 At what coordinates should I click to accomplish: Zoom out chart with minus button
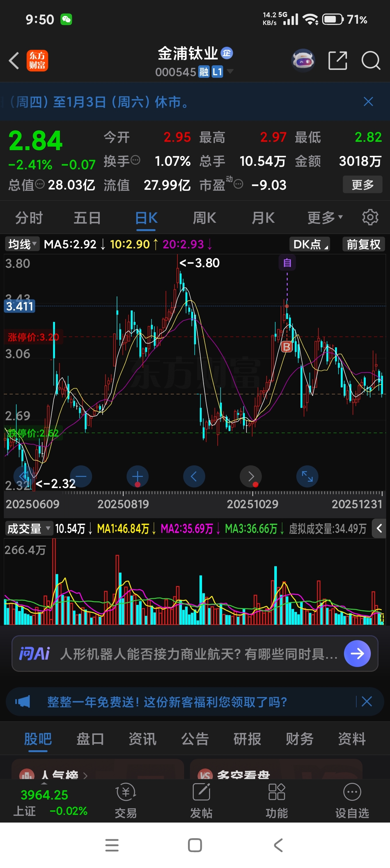tap(81, 477)
